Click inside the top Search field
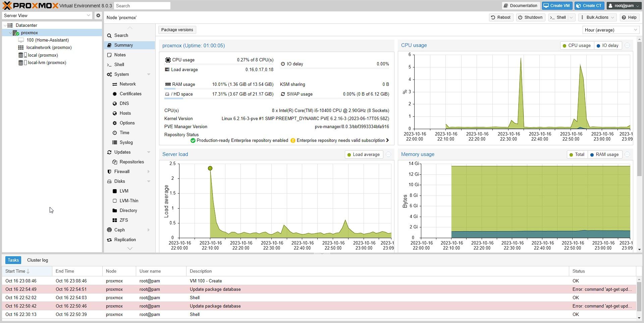This screenshot has width=644, height=323. [142, 5]
